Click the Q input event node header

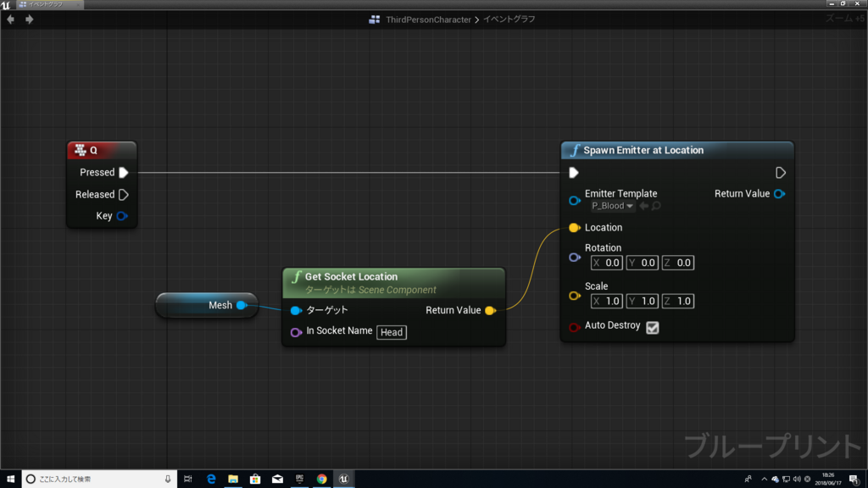[102, 150]
